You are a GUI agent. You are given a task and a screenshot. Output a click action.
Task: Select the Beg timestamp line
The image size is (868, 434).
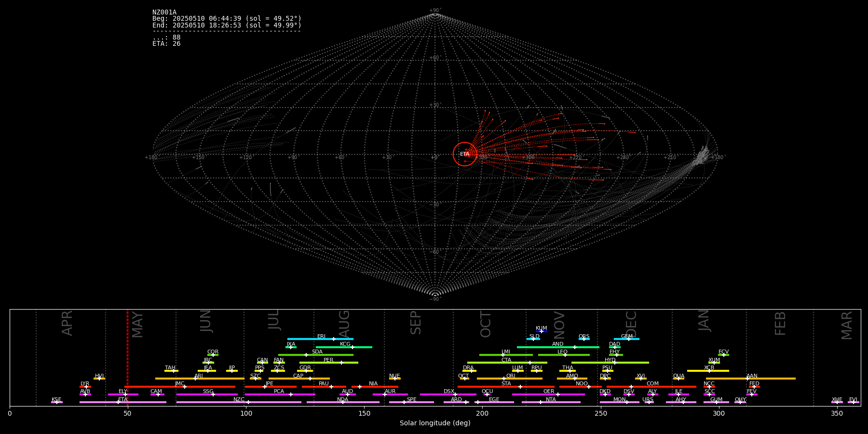click(x=227, y=19)
